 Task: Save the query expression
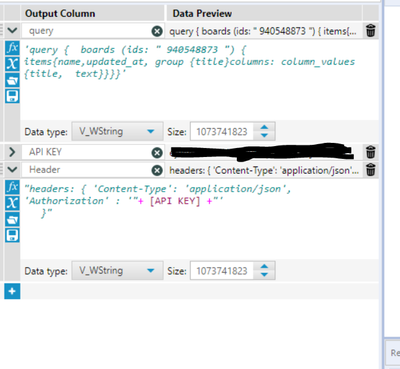tap(12, 96)
